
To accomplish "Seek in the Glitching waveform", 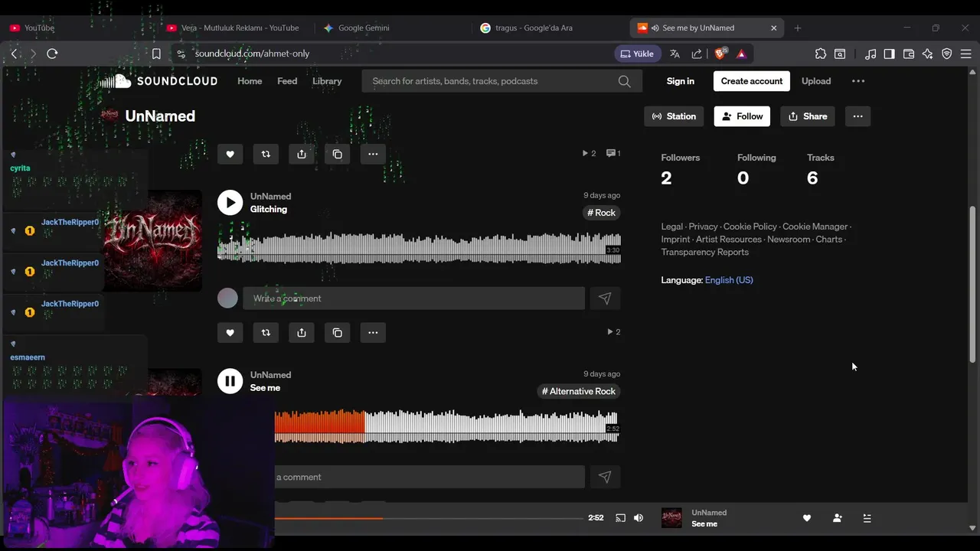I will pyautogui.click(x=419, y=248).
